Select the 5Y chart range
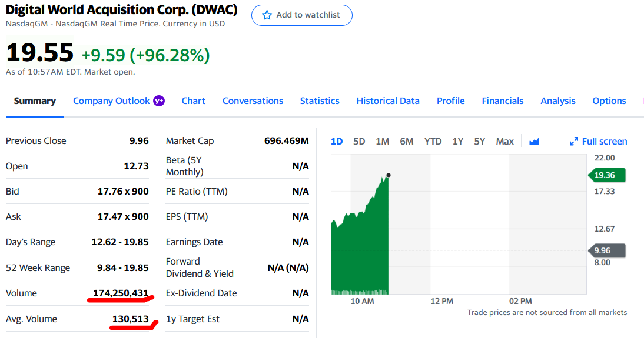The width and height of the screenshot is (644, 338). [479, 142]
